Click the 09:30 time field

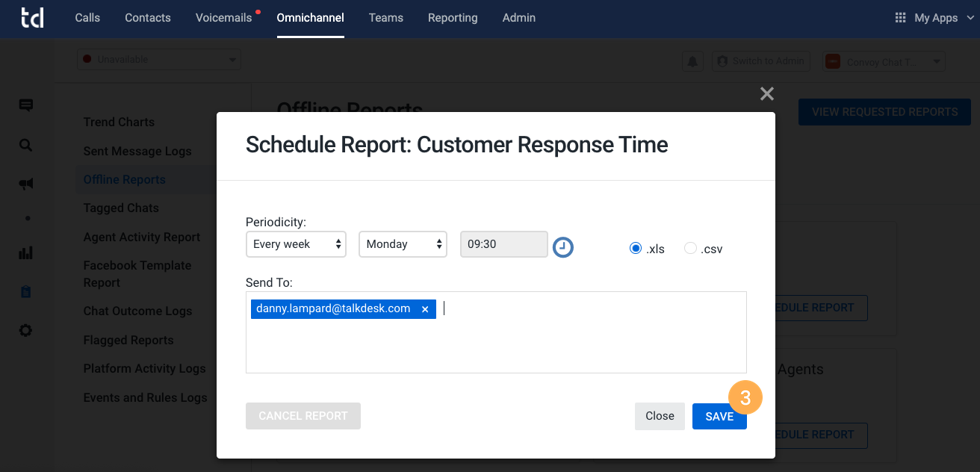pos(504,244)
